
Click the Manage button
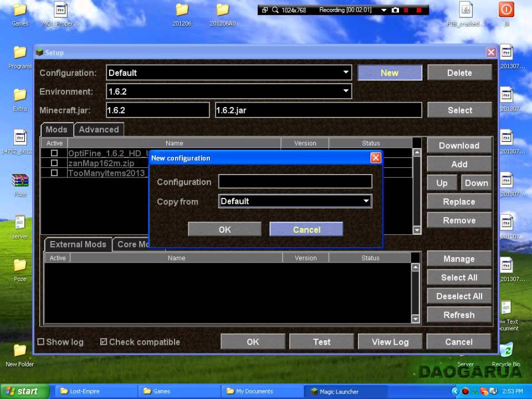(x=459, y=259)
